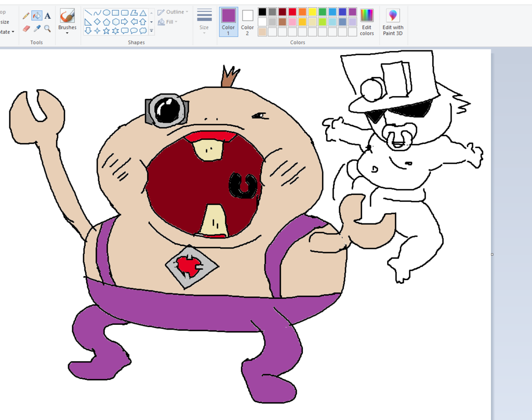Open Edit with Paint 3D

pos(393,22)
